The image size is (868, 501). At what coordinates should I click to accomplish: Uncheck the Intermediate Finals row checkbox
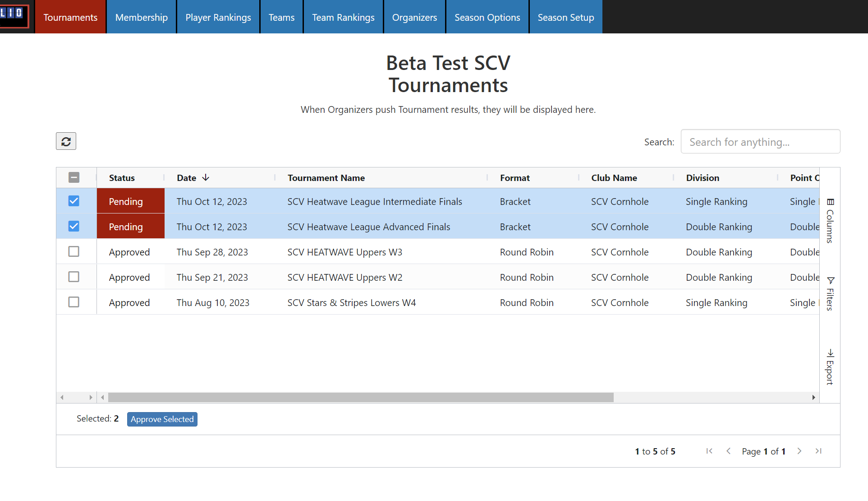tap(74, 201)
